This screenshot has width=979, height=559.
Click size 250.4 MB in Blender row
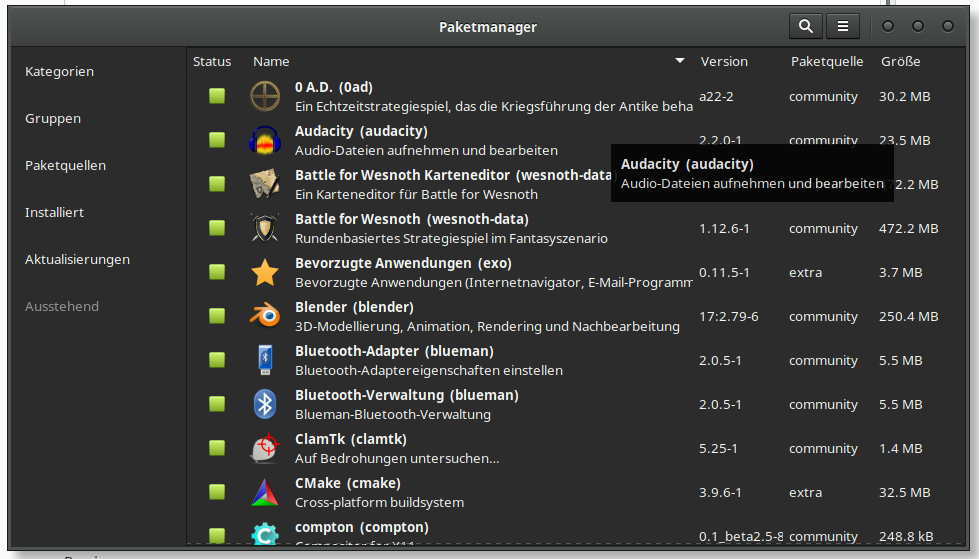tap(908, 317)
